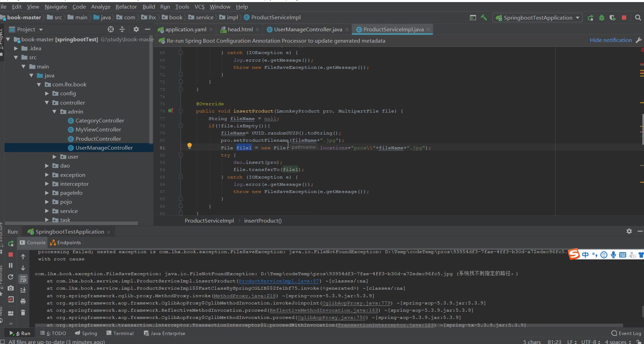The width and height of the screenshot is (644, 344).
Task: Open the SpringbootTestApplication run configuration dropdown
Action: pyautogui.click(x=537, y=18)
